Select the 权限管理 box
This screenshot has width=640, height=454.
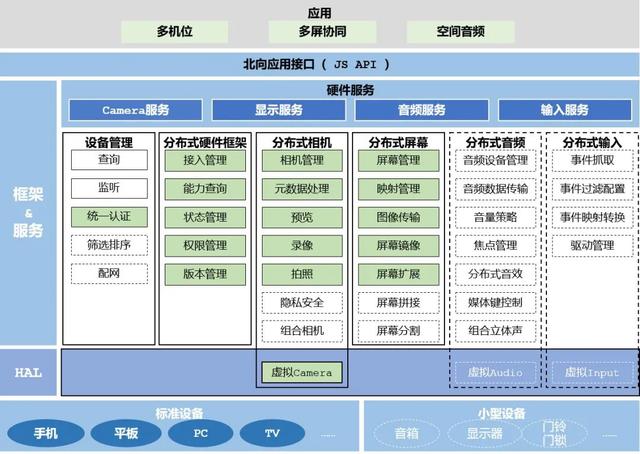click(x=205, y=246)
